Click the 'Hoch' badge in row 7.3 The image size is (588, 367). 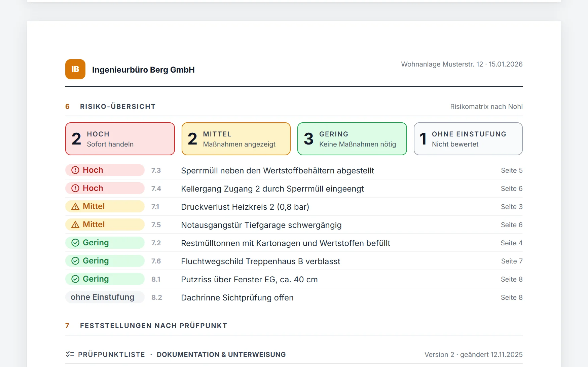coord(105,170)
